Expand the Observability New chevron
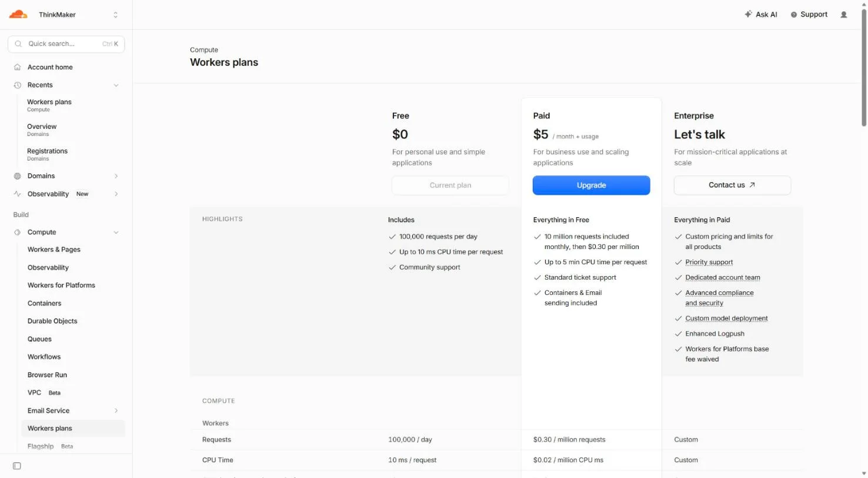Image resolution: width=868 pixels, height=478 pixels. (116, 194)
